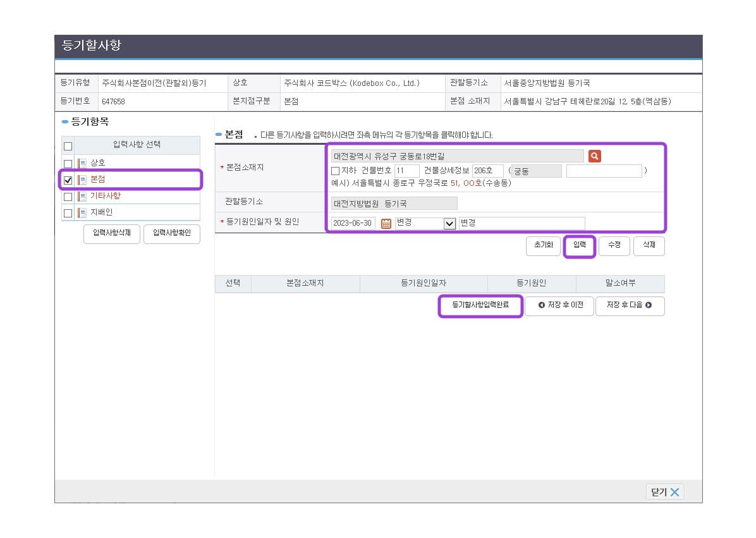Open the calendar date picker icon

[386, 223]
